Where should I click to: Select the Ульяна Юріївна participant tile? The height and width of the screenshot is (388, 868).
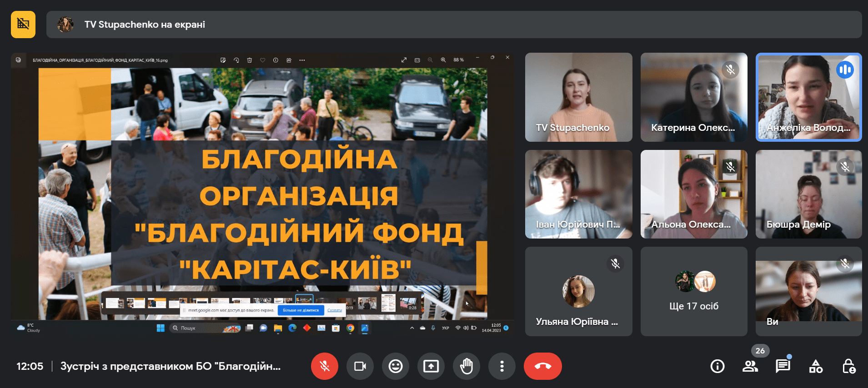578,291
